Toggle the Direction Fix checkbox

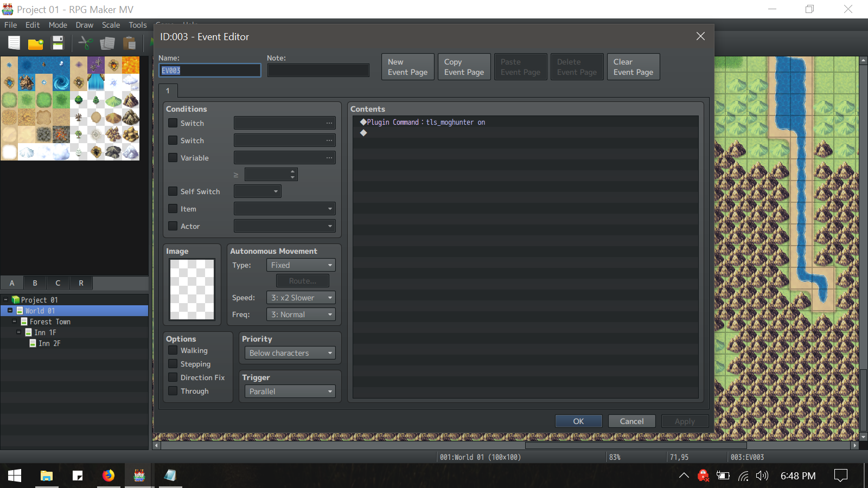click(173, 377)
